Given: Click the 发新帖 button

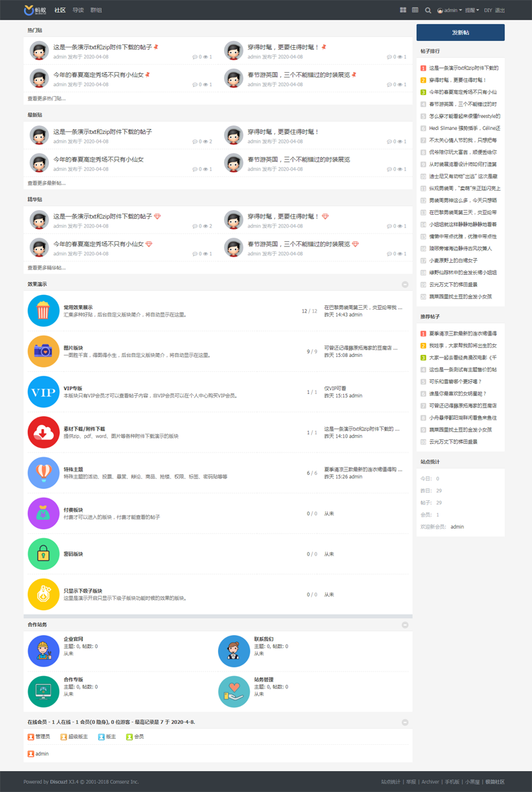Looking at the screenshot, I should 460,32.
